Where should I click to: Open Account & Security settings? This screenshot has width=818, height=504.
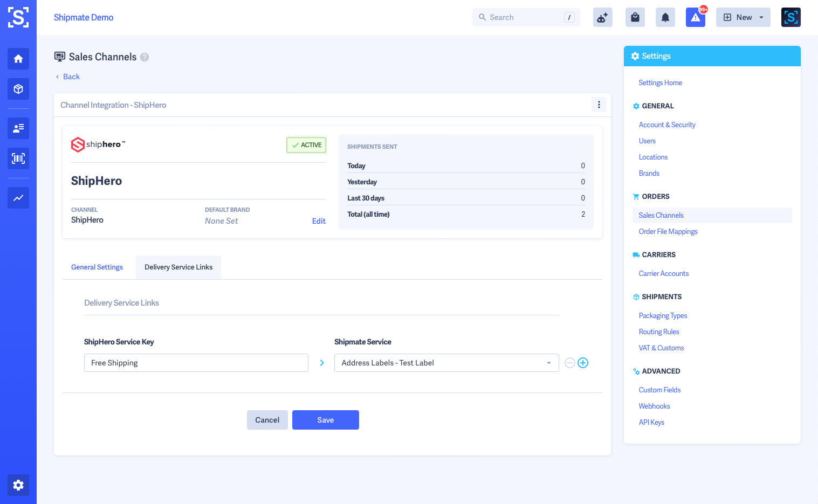[x=667, y=125]
